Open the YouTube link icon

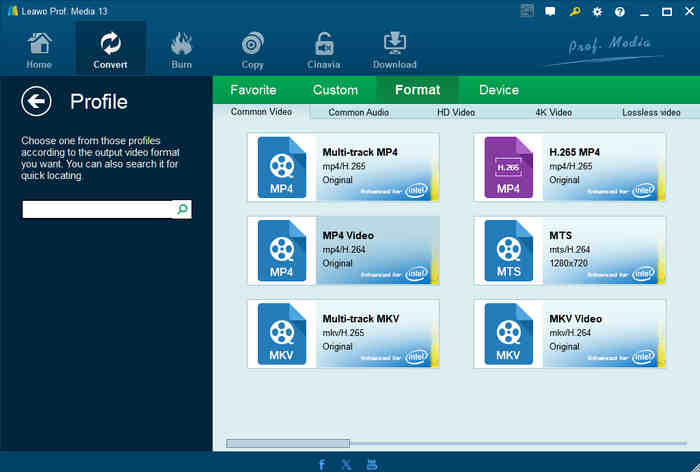click(x=371, y=465)
